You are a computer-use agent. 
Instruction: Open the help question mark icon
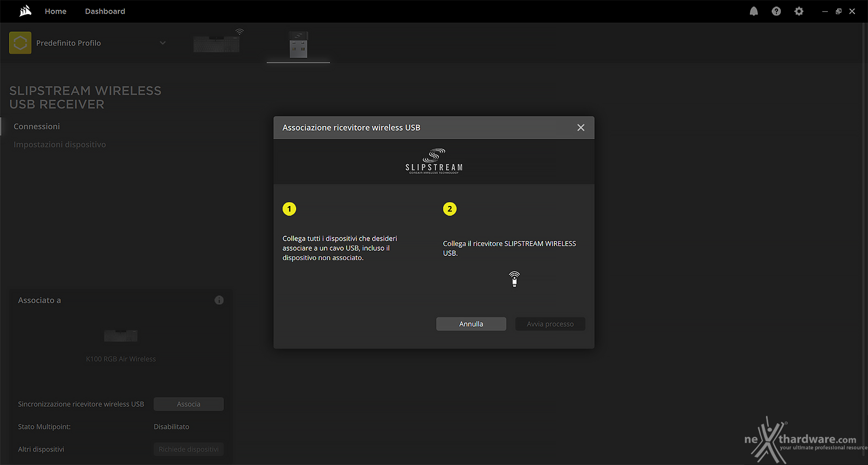point(776,11)
